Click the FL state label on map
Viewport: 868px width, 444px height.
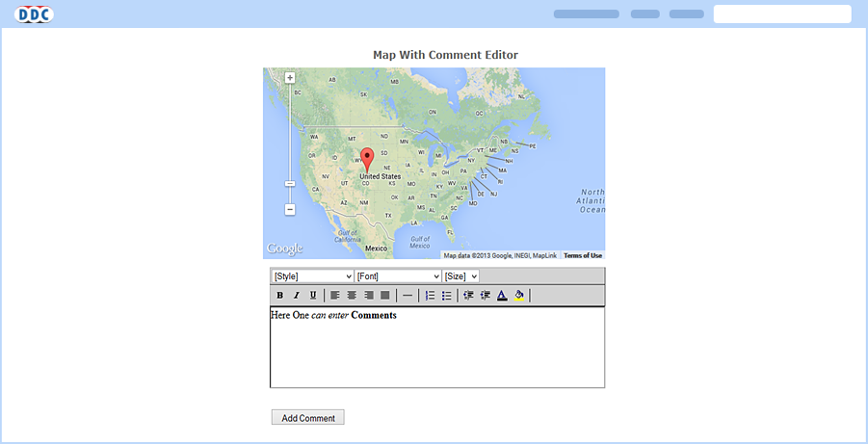[x=450, y=232]
